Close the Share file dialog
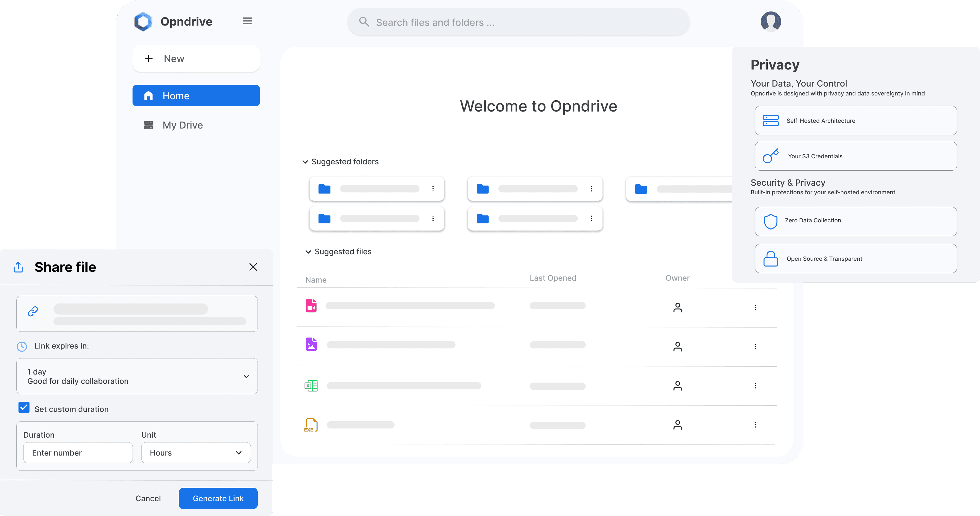The height and width of the screenshot is (516, 980). coord(253,267)
